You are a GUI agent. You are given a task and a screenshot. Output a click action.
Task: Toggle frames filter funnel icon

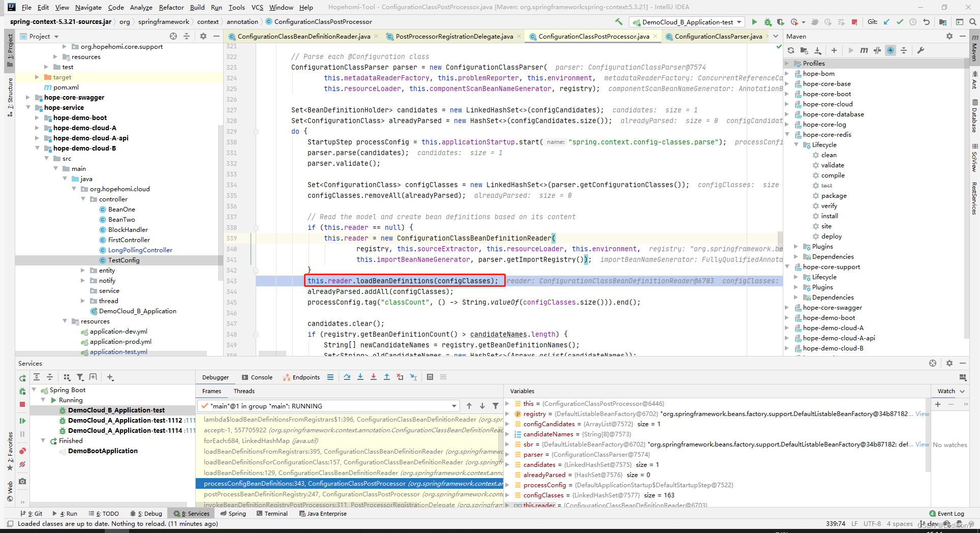(496, 406)
